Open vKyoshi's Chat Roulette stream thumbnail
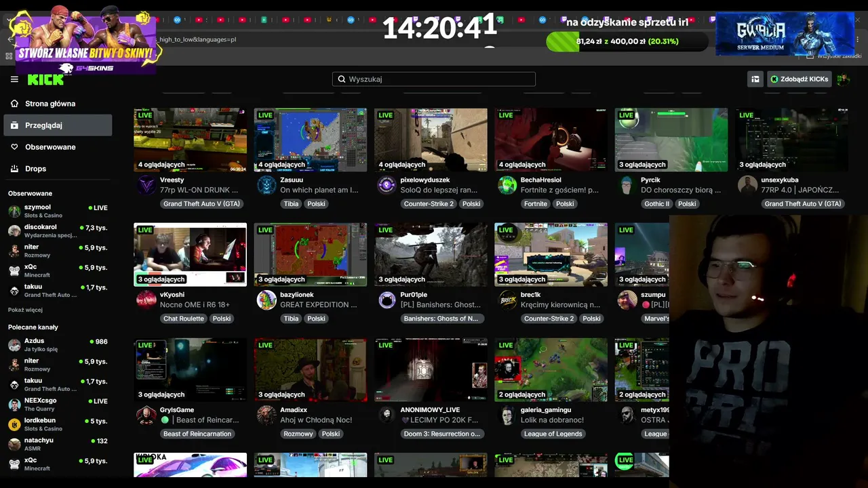 (190, 254)
